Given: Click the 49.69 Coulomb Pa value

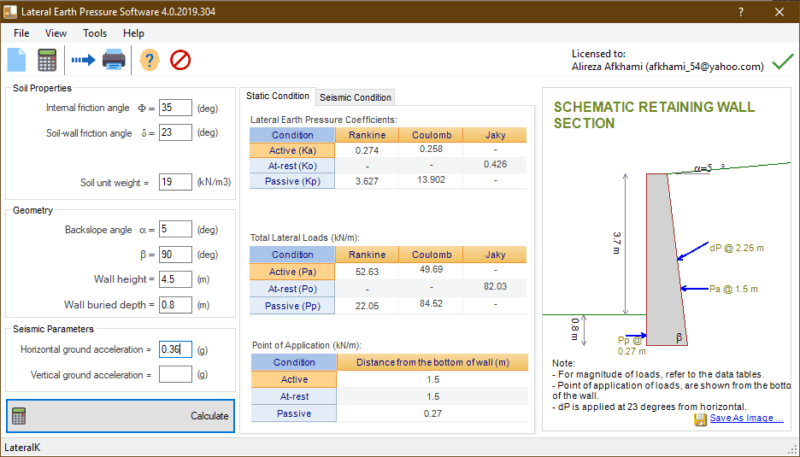Looking at the screenshot, I should coord(431,270).
